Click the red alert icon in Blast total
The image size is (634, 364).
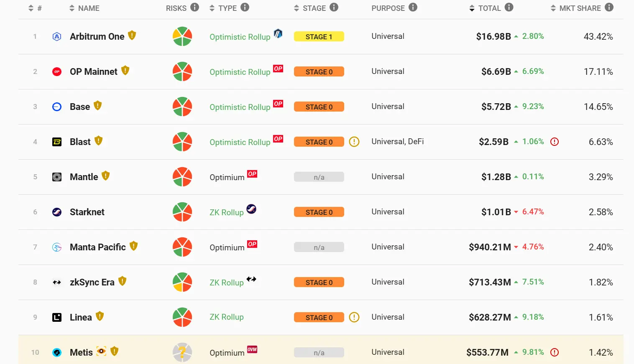[555, 142]
